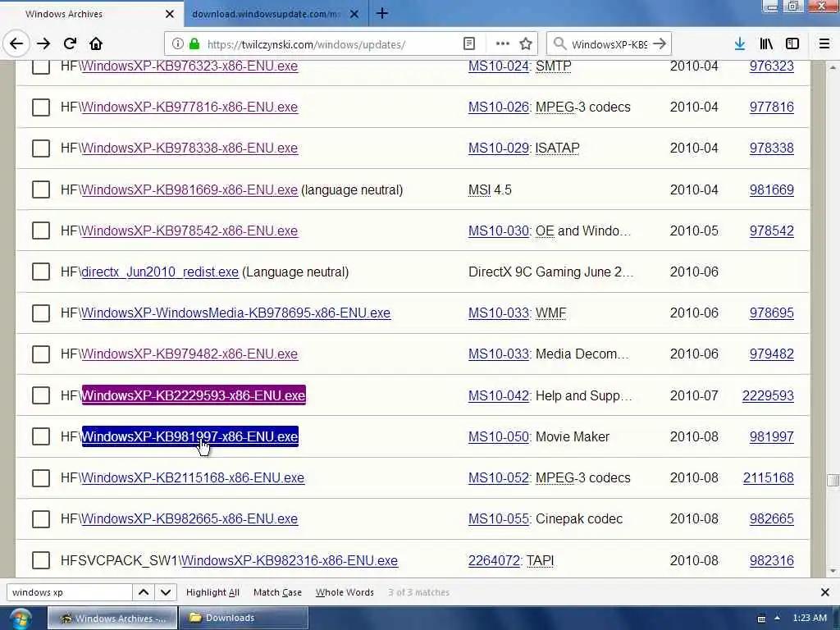Open the Firefox home page
This screenshot has width=840, height=630.
[x=96, y=44]
